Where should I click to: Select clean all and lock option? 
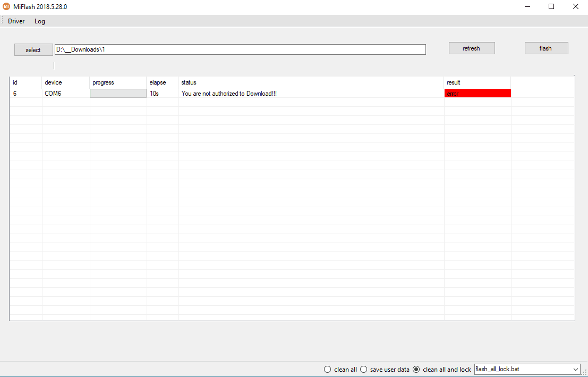click(x=441, y=370)
